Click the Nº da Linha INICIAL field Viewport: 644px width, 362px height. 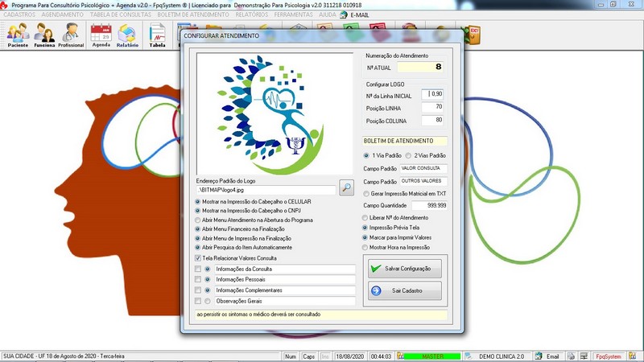[432, 95]
